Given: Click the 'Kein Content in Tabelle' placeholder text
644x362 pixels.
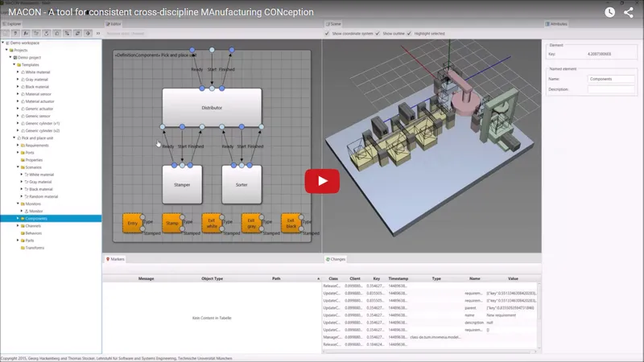Looking at the screenshot, I should coord(212,318).
